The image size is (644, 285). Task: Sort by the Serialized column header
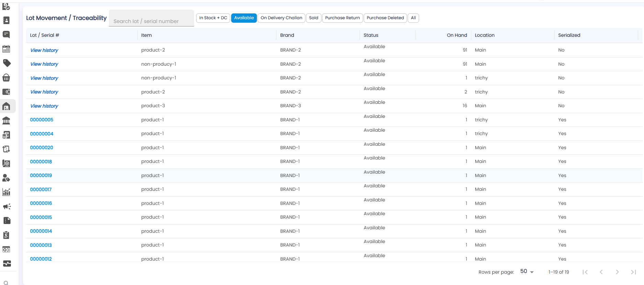click(569, 35)
